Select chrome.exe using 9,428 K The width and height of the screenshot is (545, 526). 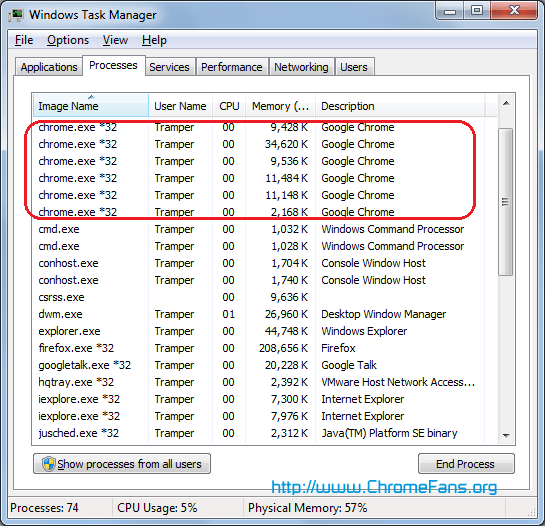(258, 127)
